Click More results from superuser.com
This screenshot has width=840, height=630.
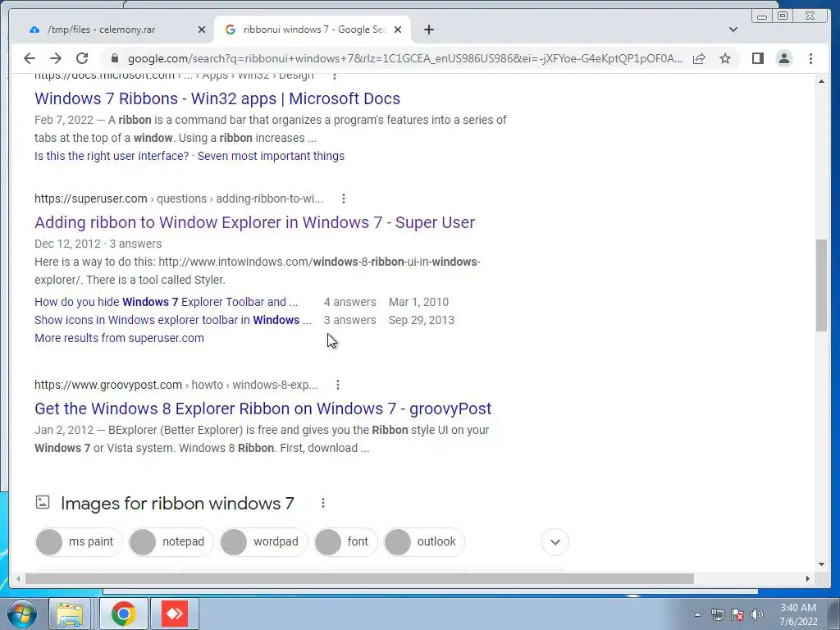[x=119, y=338]
